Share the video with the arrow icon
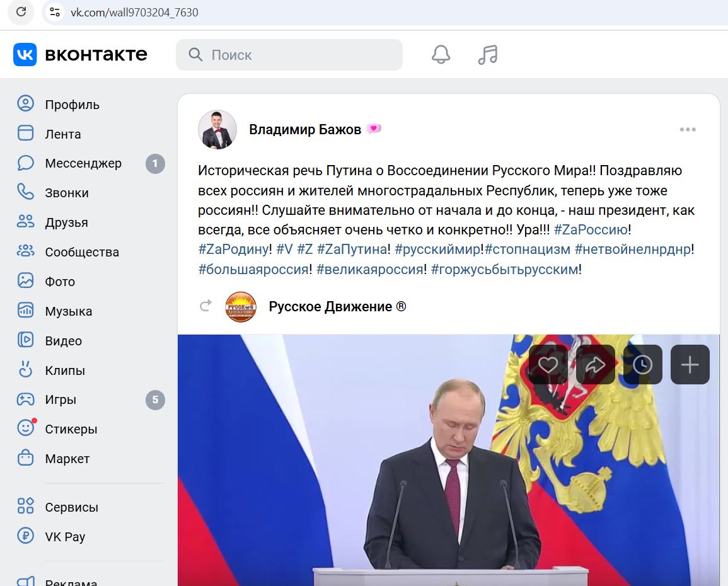The width and height of the screenshot is (728, 586). click(596, 364)
